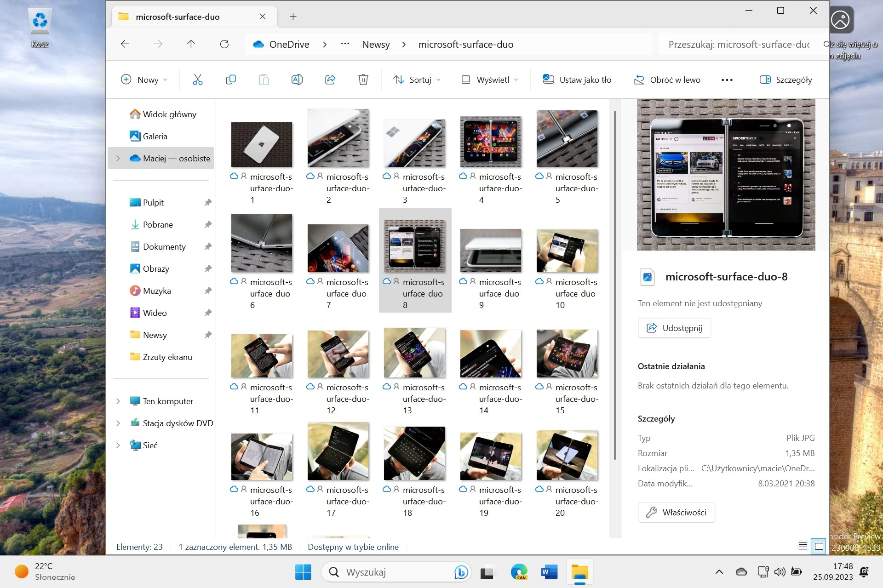Unpin Pulpit from quick access
The height and width of the screenshot is (588, 883).
(208, 202)
